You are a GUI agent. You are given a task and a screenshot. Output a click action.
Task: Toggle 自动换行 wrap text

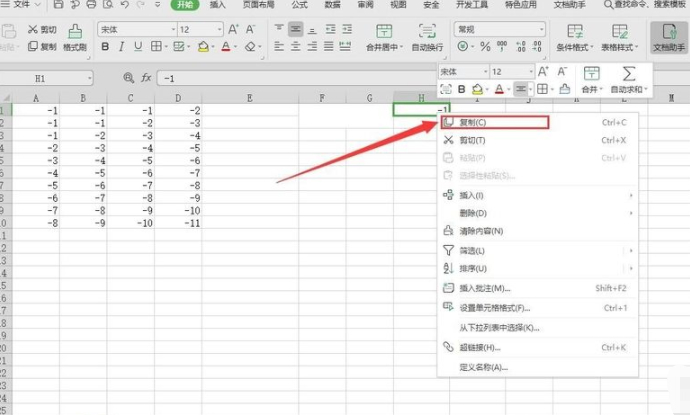[x=427, y=38]
